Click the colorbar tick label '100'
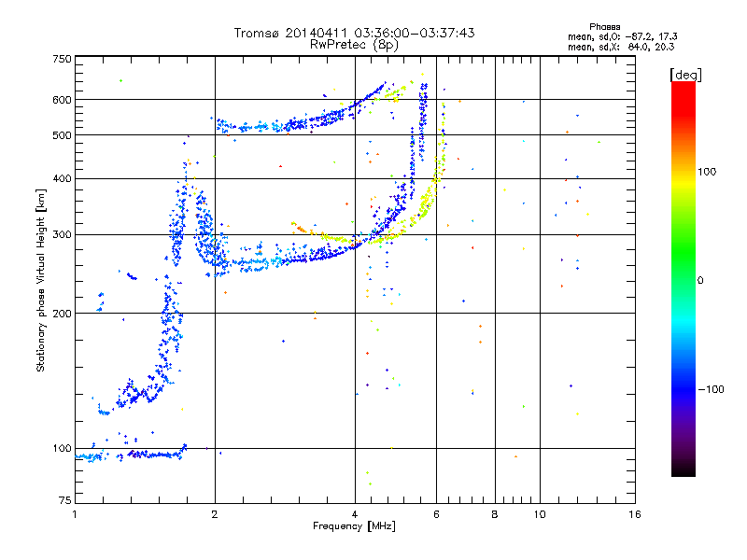This screenshot has height=560, width=747. point(707,172)
